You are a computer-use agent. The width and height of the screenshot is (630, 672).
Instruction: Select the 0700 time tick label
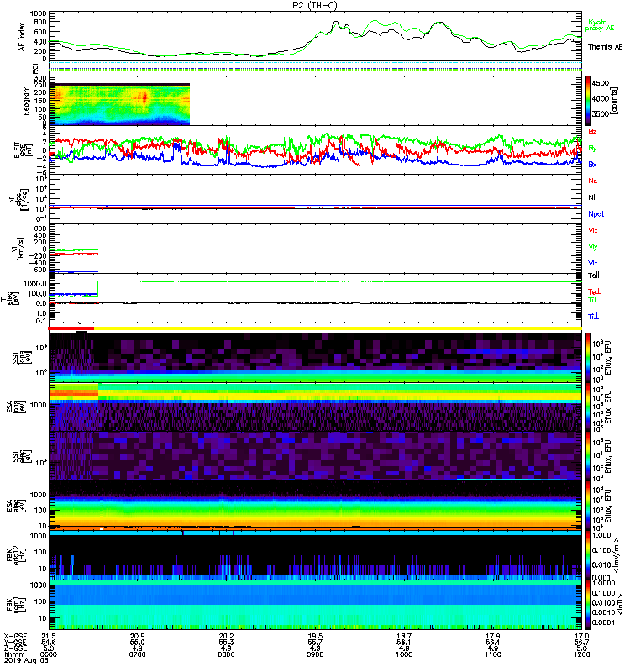pyautogui.click(x=137, y=654)
